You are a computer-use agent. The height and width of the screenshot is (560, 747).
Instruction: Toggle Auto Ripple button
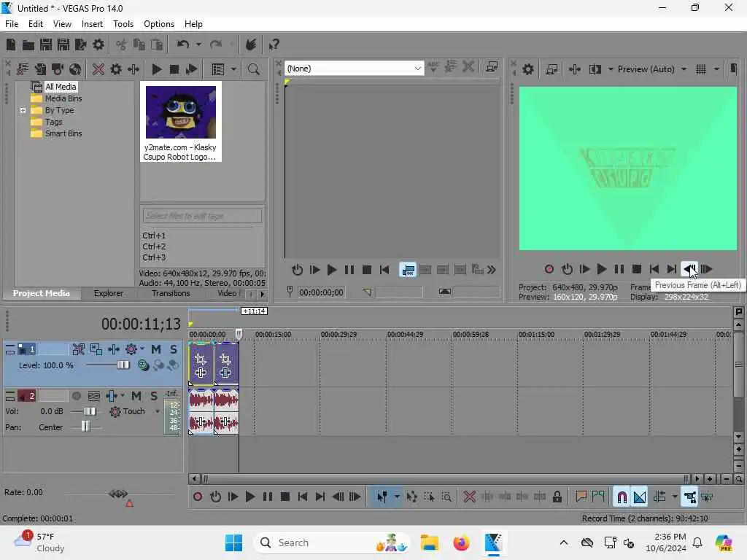point(659,497)
